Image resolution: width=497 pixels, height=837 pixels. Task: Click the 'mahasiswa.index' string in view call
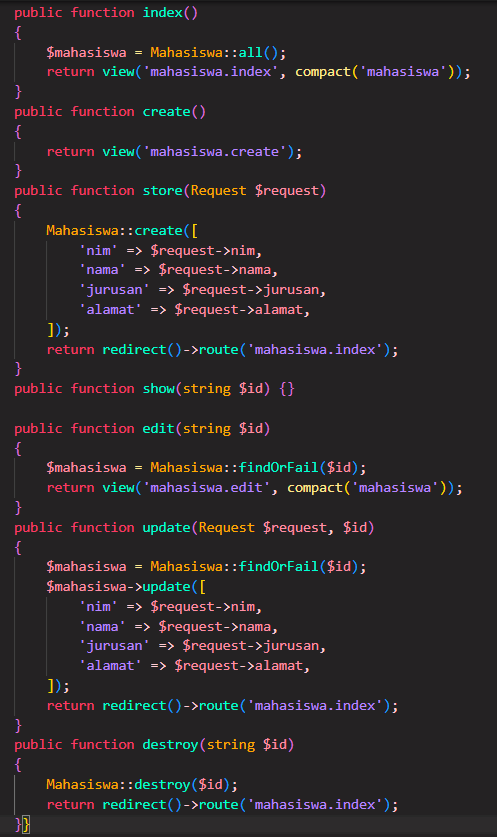(x=210, y=72)
